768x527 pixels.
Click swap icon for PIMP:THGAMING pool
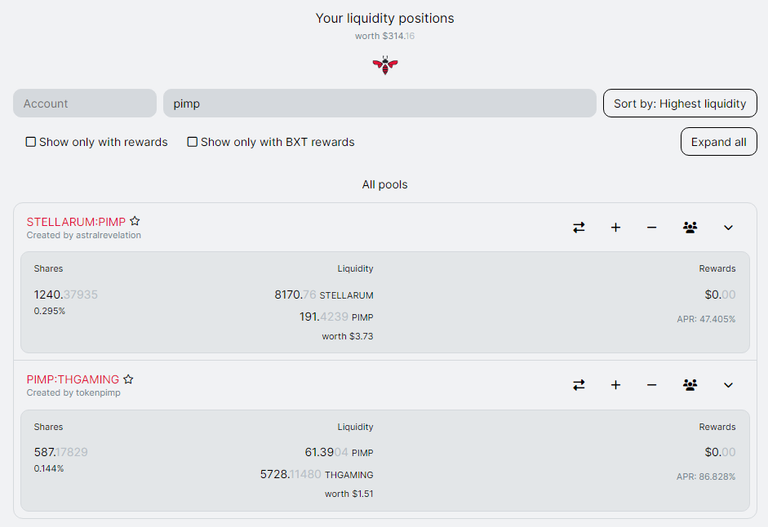(578, 385)
